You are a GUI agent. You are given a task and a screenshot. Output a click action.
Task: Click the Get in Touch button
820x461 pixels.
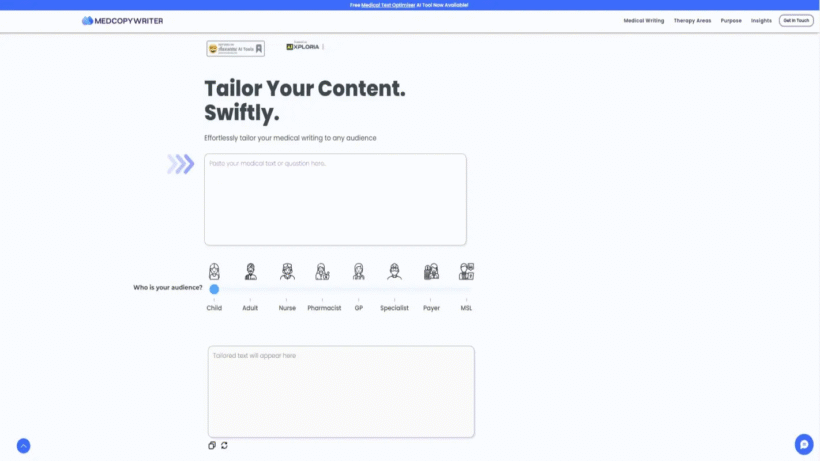pos(796,20)
